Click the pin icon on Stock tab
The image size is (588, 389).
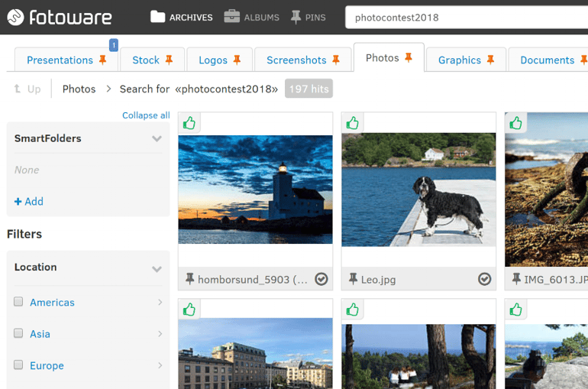(x=169, y=60)
